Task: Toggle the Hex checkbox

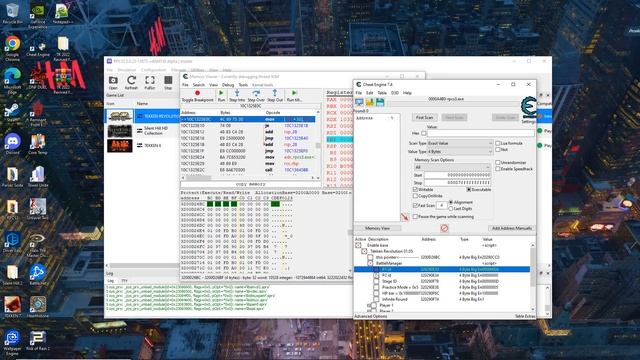Action: coord(424,133)
